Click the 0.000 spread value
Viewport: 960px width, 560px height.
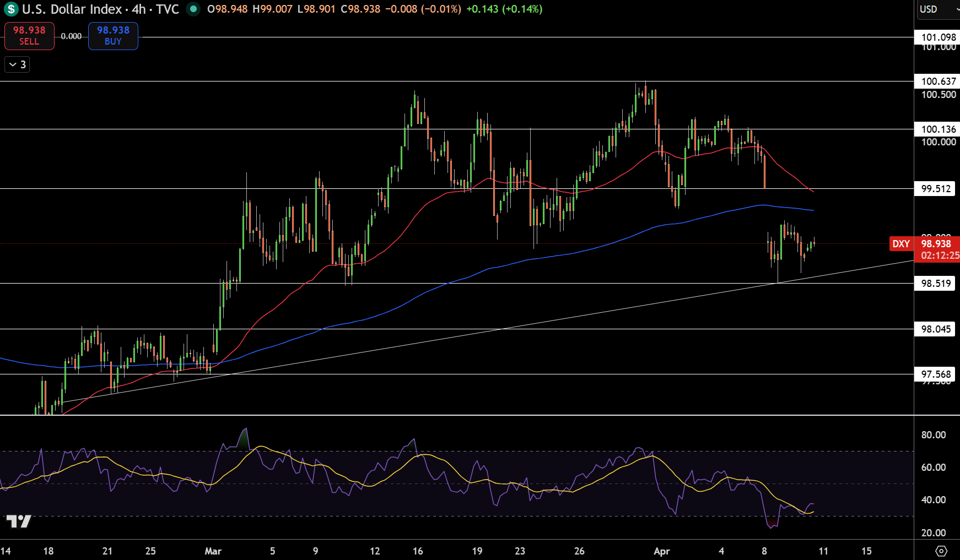point(71,36)
